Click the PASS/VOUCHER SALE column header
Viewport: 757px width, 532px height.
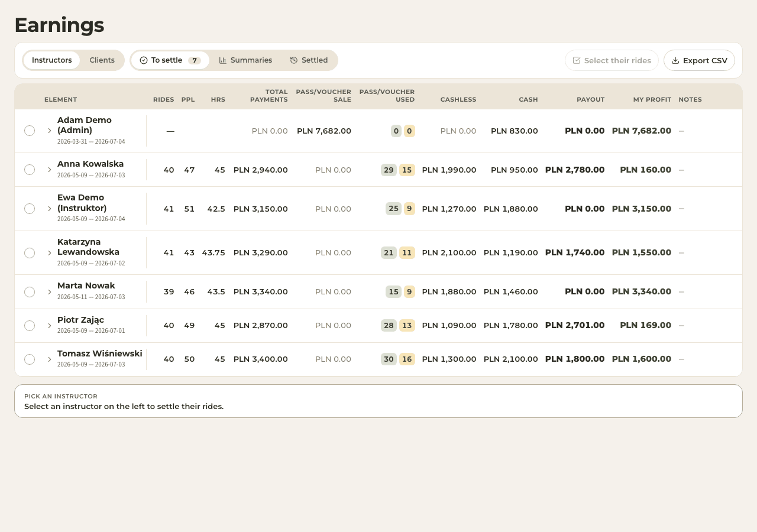coord(323,96)
